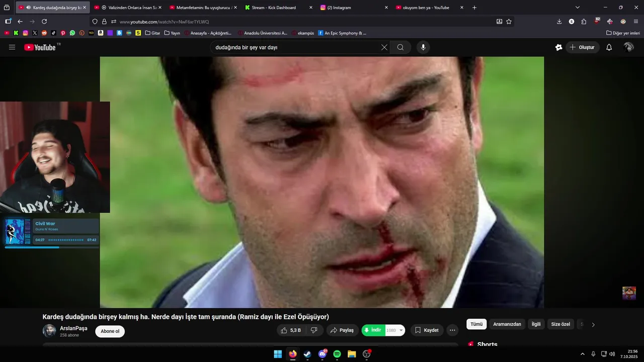The image size is (644, 362).
Task: Save video with Kaydet button
Action: coord(426,330)
